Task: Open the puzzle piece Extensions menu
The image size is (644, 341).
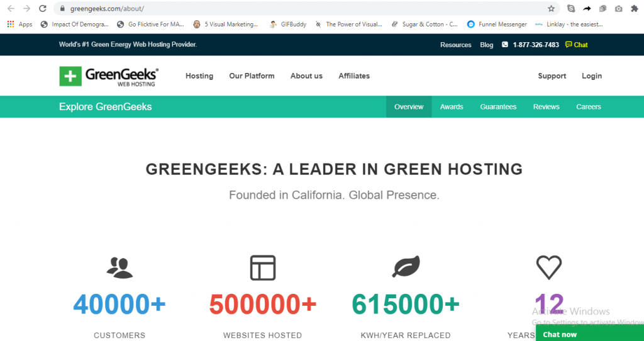Action: point(635,8)
